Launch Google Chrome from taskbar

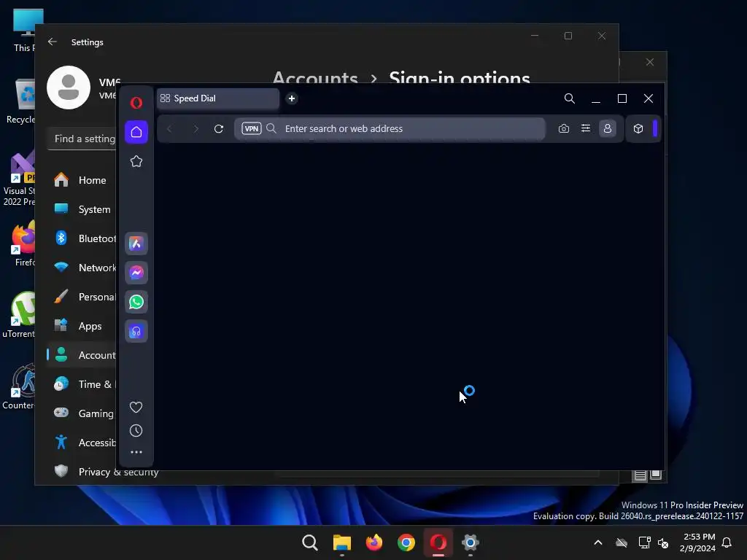pos(406,542)
